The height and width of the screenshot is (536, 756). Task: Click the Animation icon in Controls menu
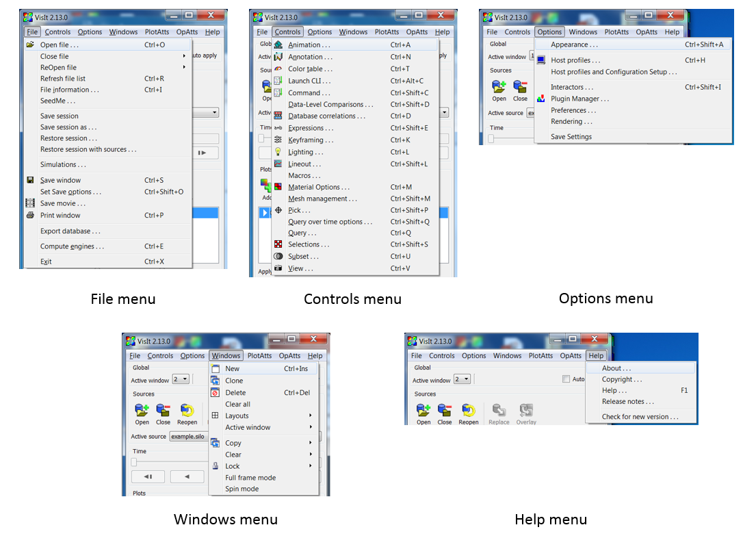(278, 44)
